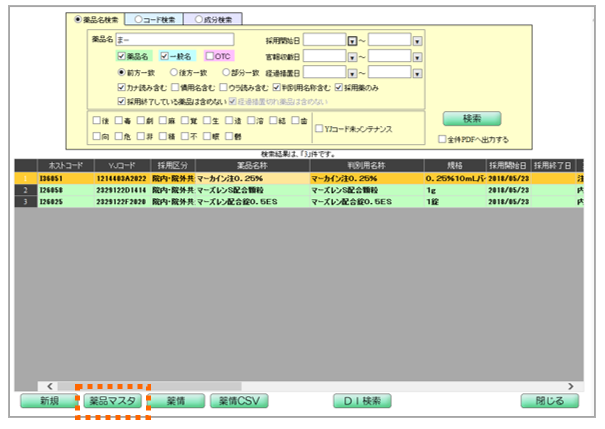
Task: Open the 宣報収載日 start date dropdown
Action: 352,56
